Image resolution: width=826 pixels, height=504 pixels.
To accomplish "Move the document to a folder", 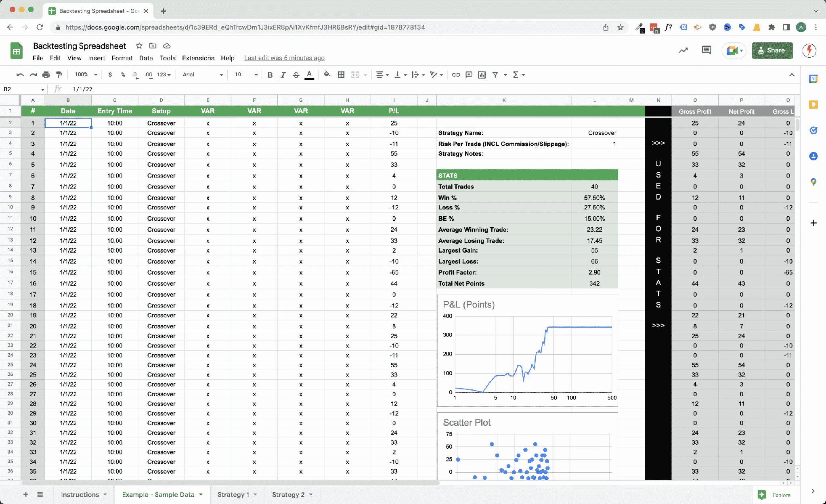I will coord(153,46).
